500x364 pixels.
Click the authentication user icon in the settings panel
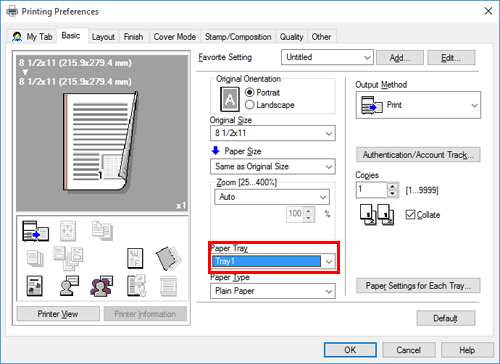tap(69, 286)
